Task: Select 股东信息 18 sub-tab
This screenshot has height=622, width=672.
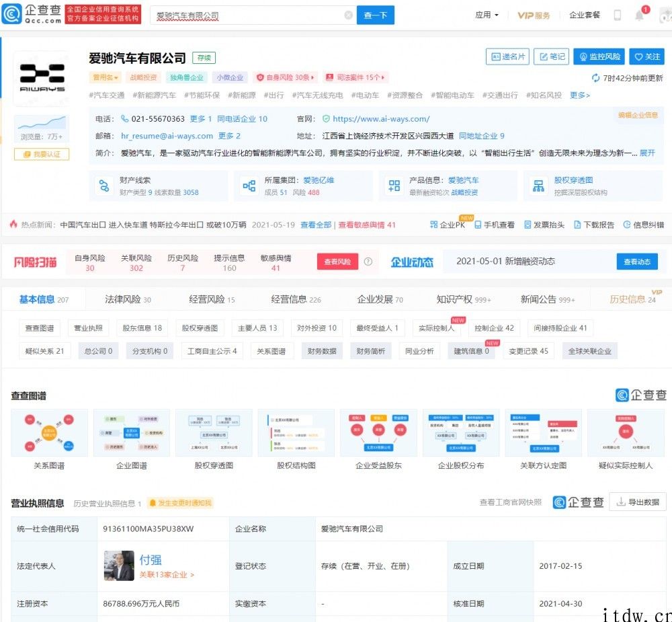Action: [142, 328]
